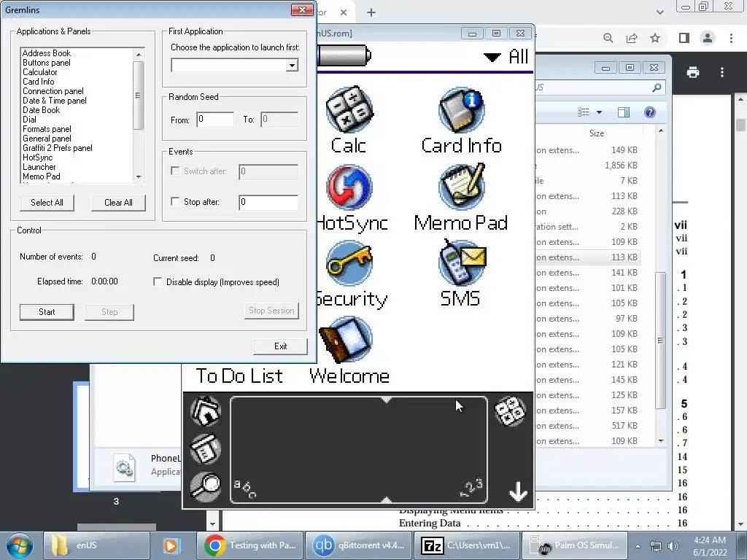Screen dimensions: 747x560
Task: Open Explorer change view dropdown arrow
Action: [x=600, y=112]
